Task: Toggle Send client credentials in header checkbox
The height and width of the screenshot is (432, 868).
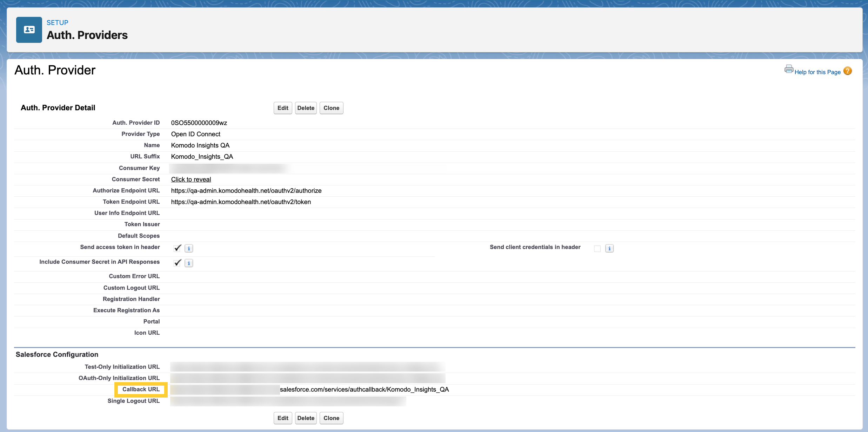Action: coord(597,249)
